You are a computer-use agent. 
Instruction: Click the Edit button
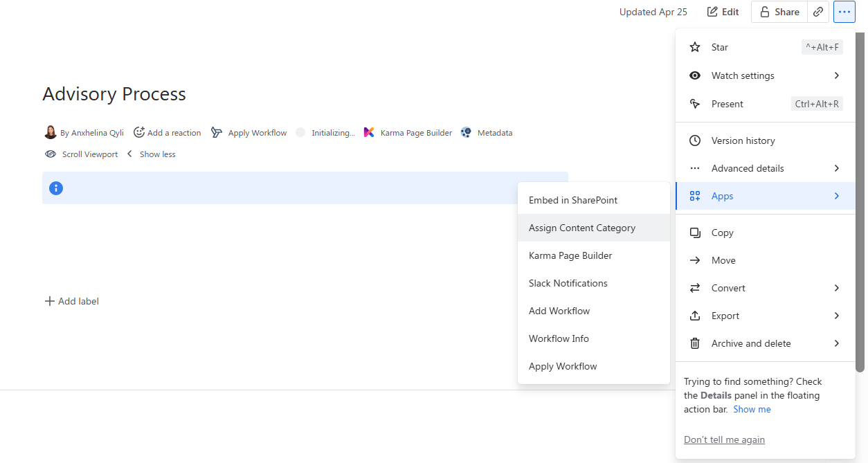tap(723, 12)
